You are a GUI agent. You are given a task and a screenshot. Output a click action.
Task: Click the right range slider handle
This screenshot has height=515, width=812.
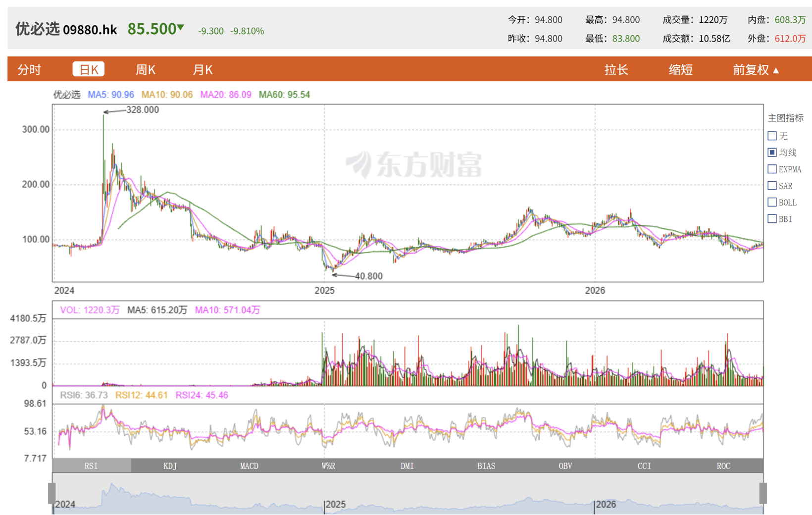[763, 493]
